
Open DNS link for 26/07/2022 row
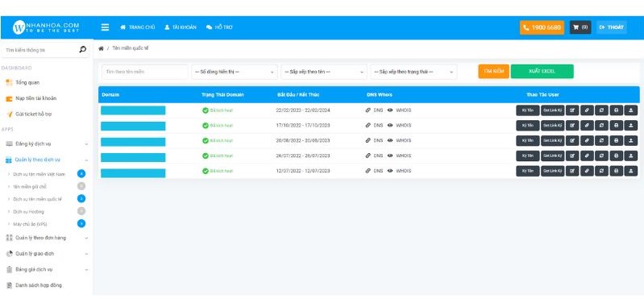[374, 156]
